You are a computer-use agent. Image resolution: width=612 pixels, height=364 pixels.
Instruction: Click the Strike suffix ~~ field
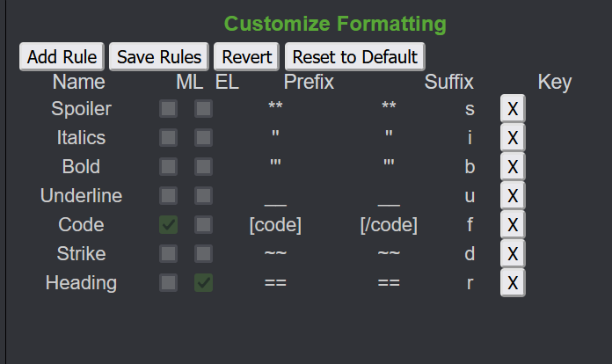389,254
